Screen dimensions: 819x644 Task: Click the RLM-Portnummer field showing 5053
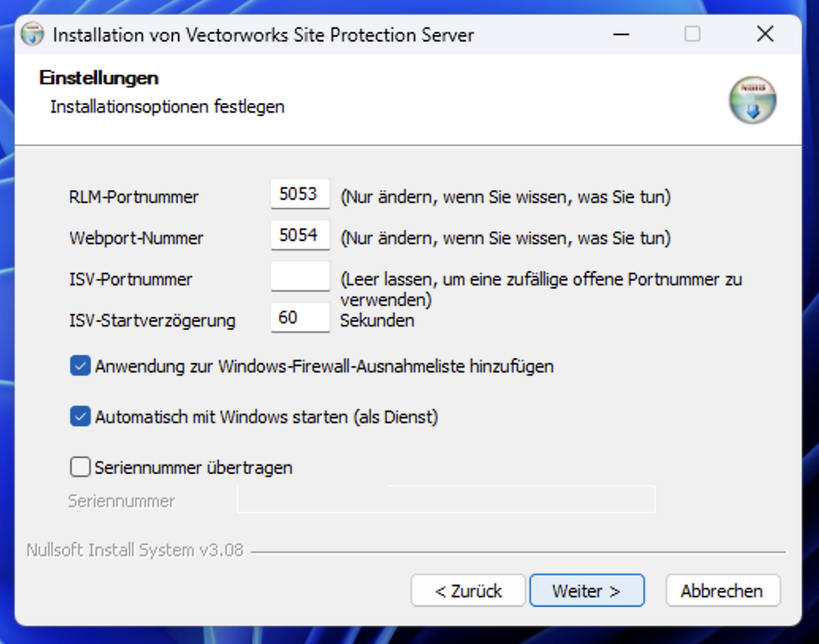299,194
